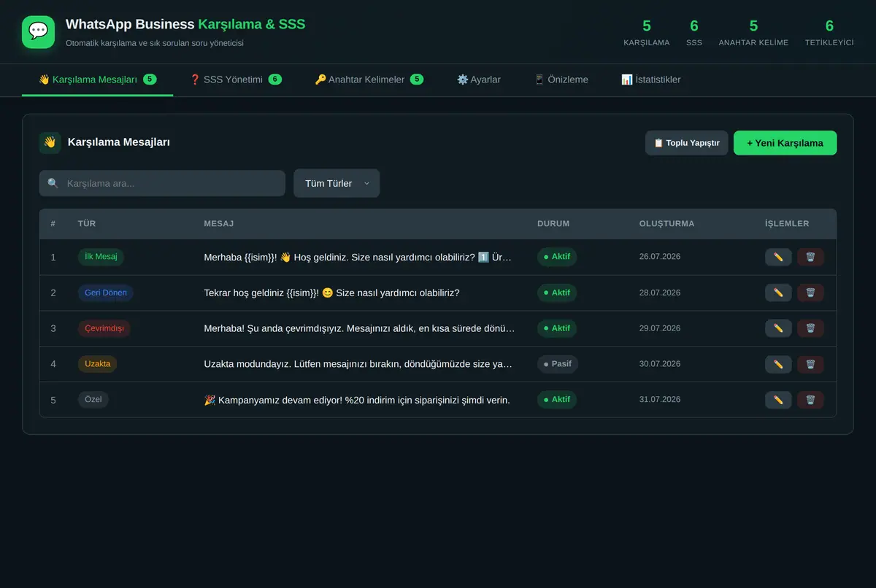Viewport: 876px width, 588px height.
Task: Toggle the Pasif status of Uzakta row
Action: (558, 364)
